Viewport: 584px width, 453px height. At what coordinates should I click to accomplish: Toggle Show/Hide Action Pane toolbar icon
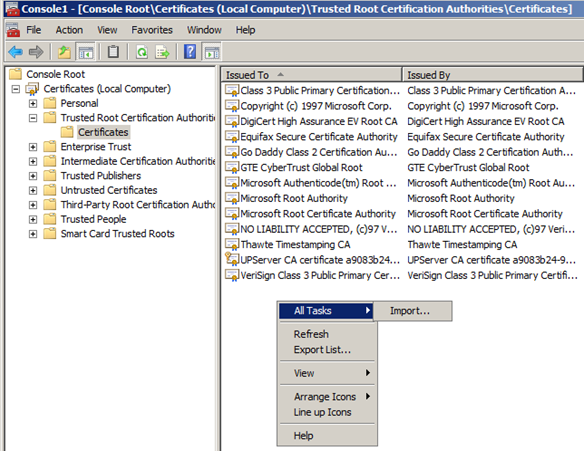click(x=212, y=52)
